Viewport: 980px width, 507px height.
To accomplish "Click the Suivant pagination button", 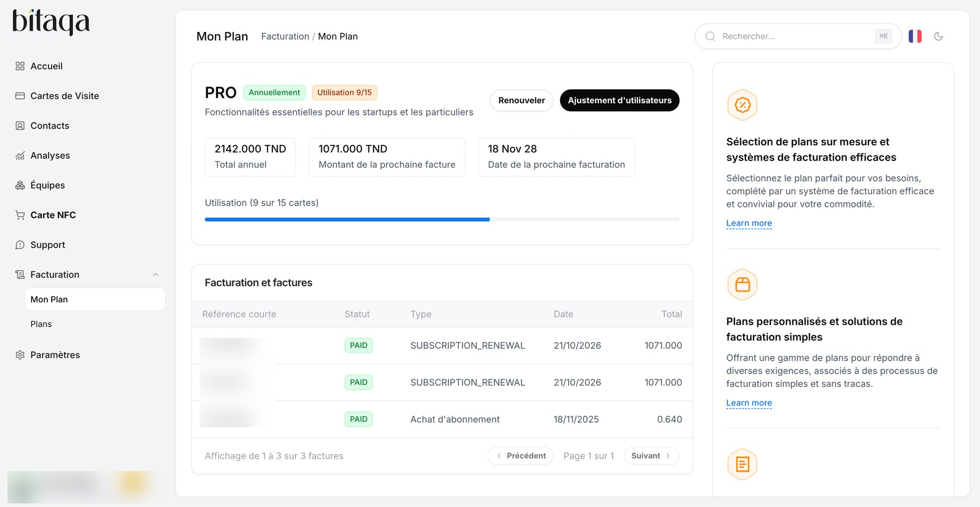I will pos(652,456).
